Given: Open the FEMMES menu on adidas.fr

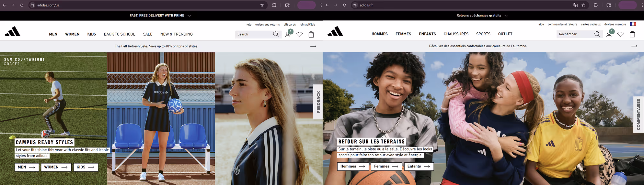Looking at the screenshot, I should click(x=403, y=34).
